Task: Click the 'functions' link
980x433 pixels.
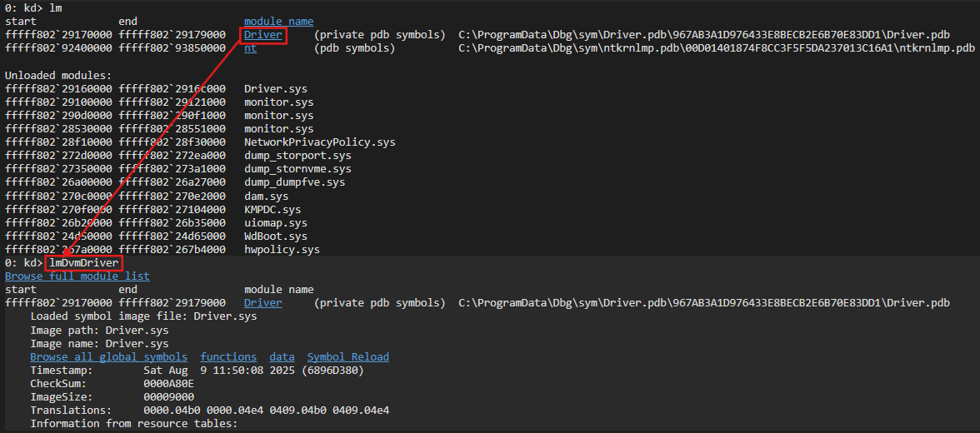Action: [x=228, y=356]
